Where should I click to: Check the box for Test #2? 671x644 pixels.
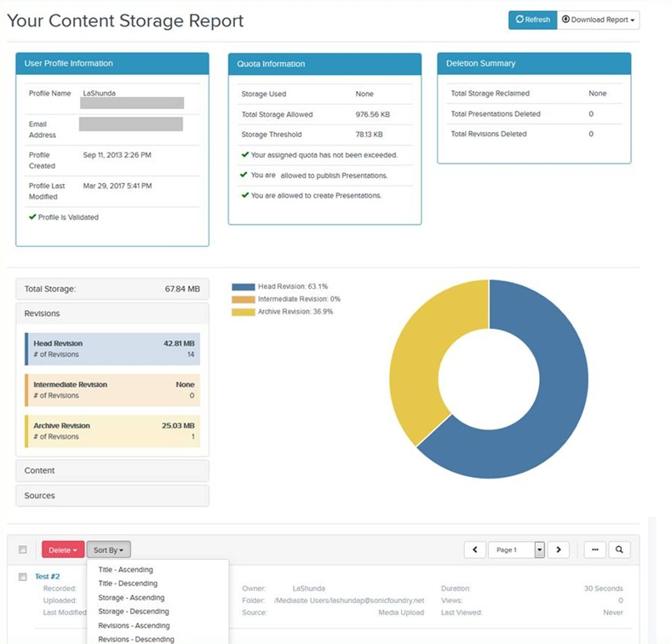click(x=23, y=577)
